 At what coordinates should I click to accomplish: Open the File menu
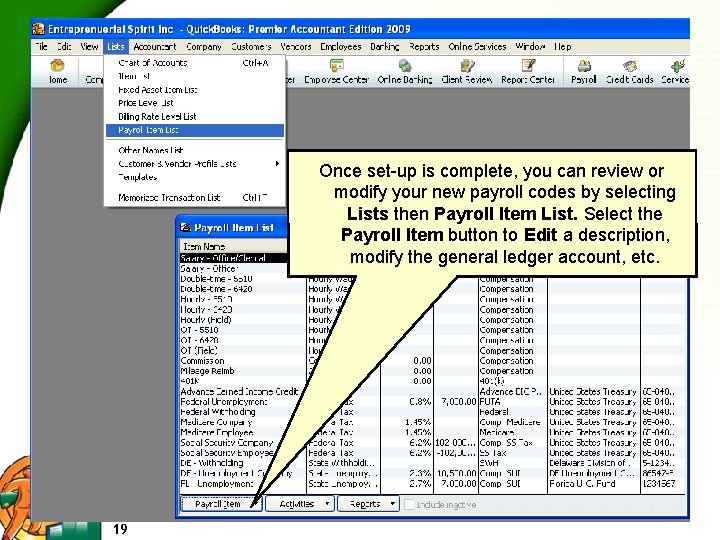click(41, 46)
